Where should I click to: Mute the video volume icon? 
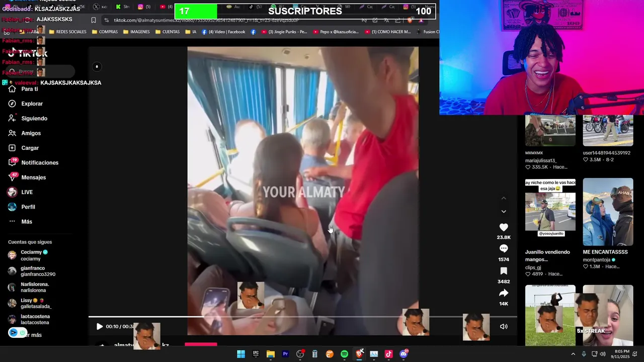[x=504, y=326]
